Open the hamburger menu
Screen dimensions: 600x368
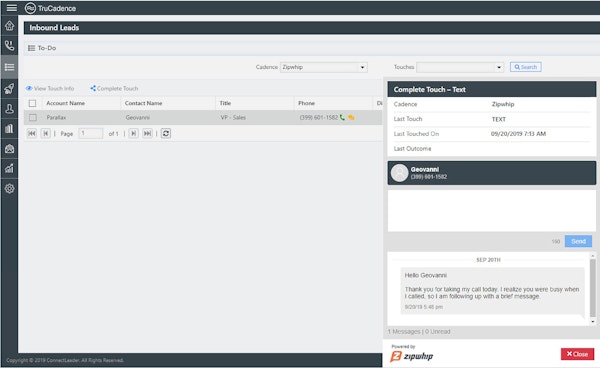[11, 8]
